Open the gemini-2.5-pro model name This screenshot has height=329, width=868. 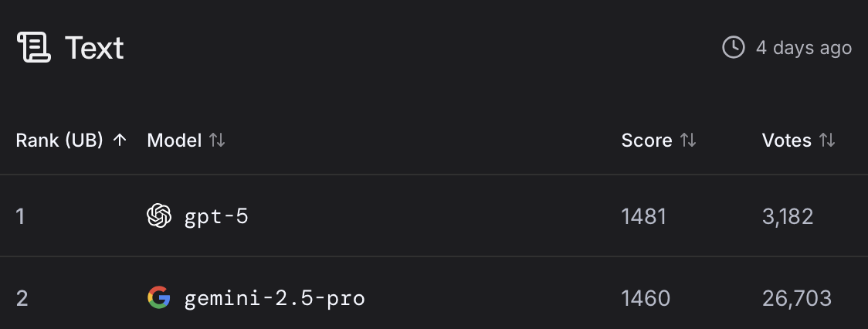275,299
